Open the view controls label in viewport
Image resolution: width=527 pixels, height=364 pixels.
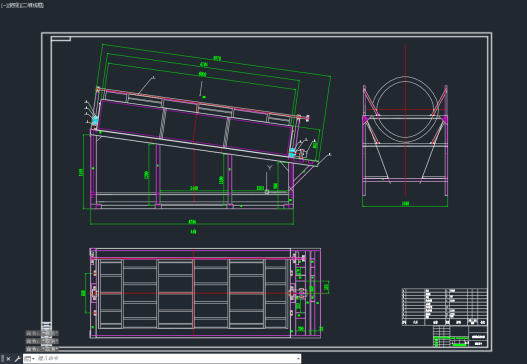coord(15,5)
